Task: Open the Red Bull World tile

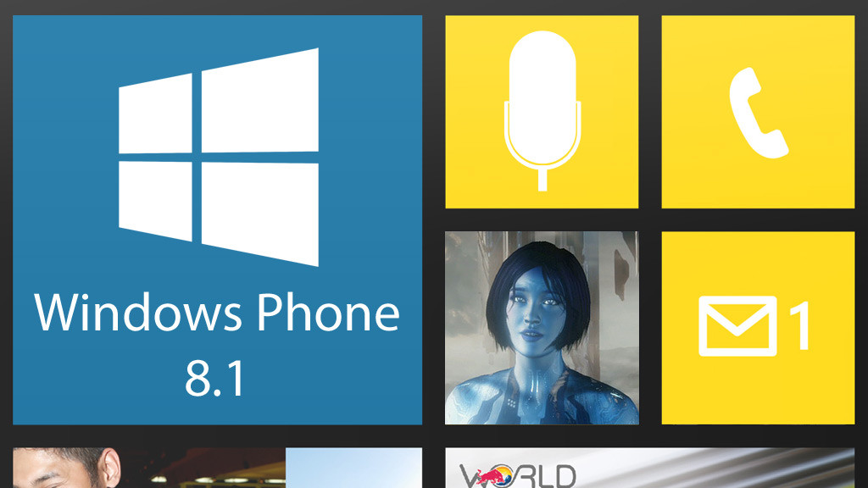Action: tap(650, 468)
